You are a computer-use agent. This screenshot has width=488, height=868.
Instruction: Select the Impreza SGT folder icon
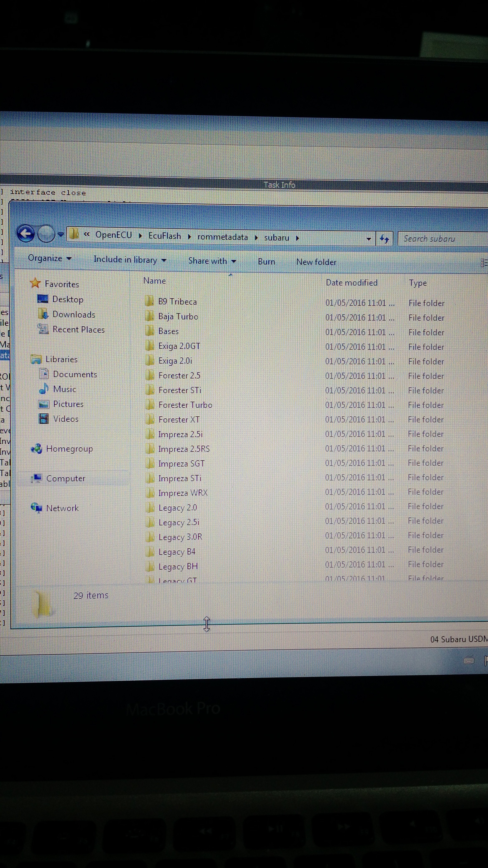coord(150,463)
